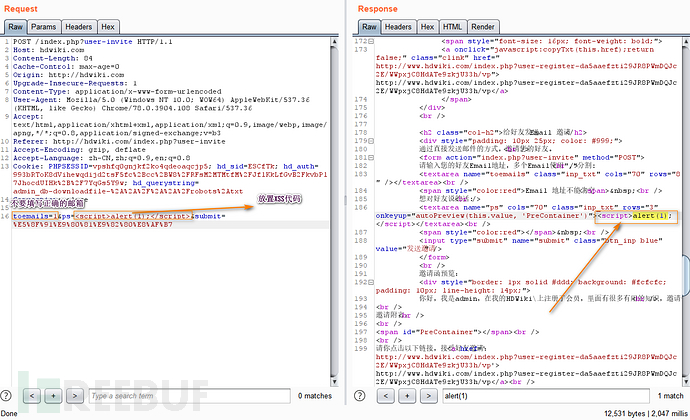The width and height of the screenshot is (690, 420).
Task: Focus the Response search field containing alert(1)
Action: (546, 396)
